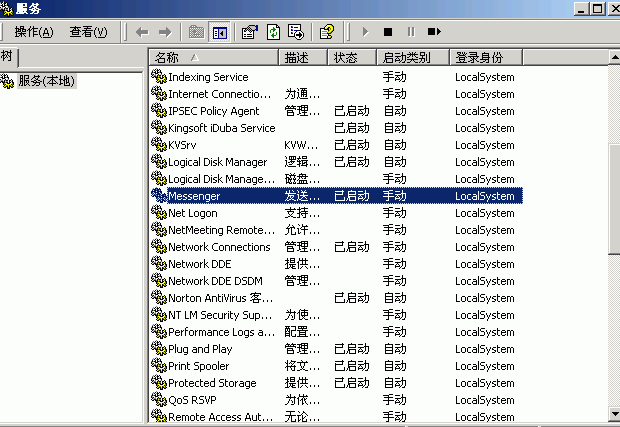
Task: Open the Help toolbar icon
Action: [327, 32]
